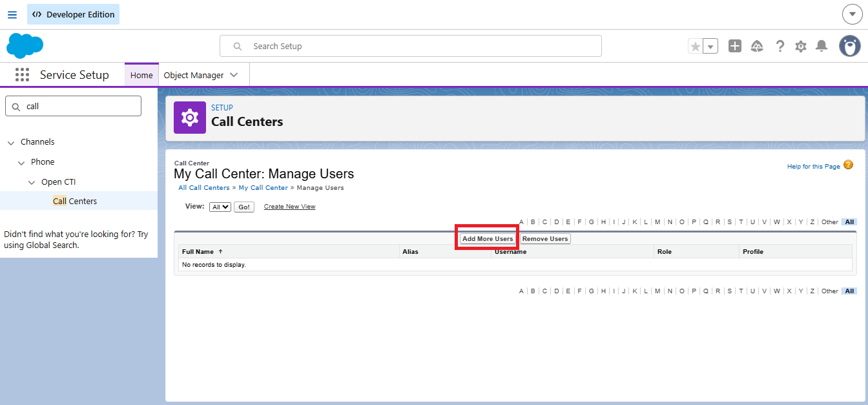The width and height of the screenshot is (868, 405).
Task: Collapse the Phone tree node
Action: point(21,162)
